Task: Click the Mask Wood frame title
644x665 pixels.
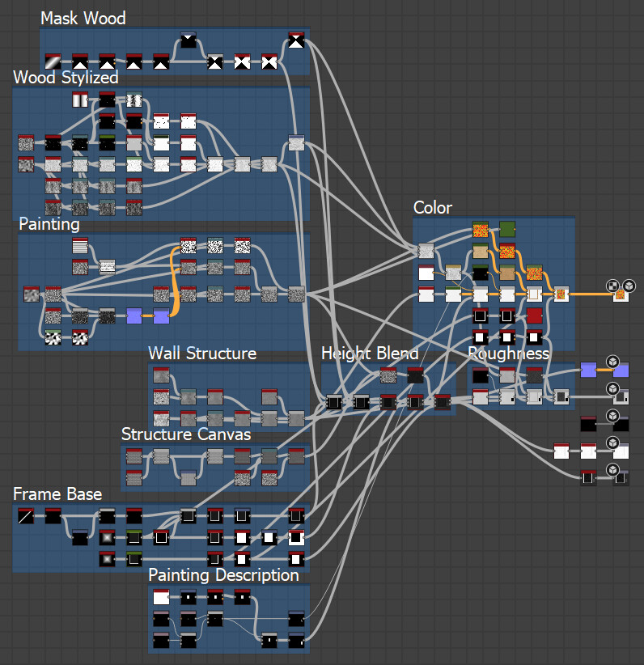Action: [x=83, y=19]
